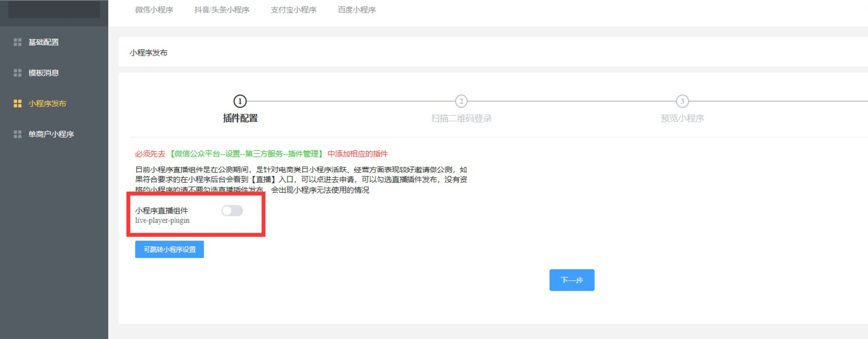
Task: Click the live-player-plugin text
Action: 162,221
